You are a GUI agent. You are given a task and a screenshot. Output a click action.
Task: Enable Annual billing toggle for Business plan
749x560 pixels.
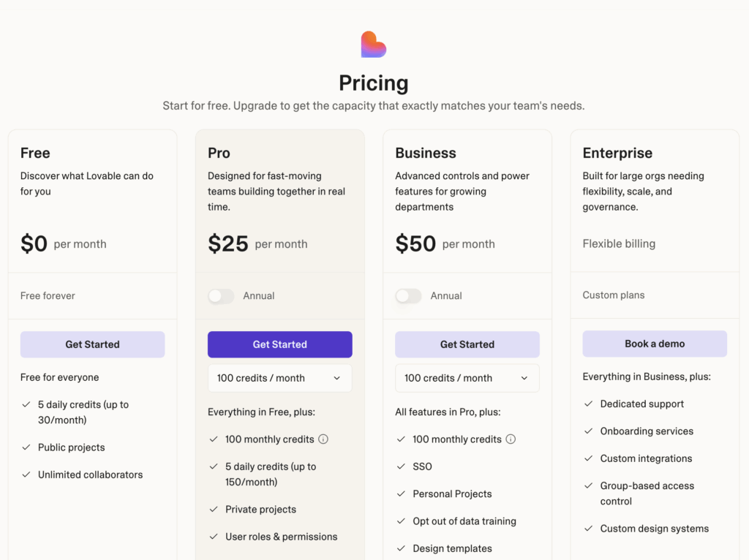[408, 296]
